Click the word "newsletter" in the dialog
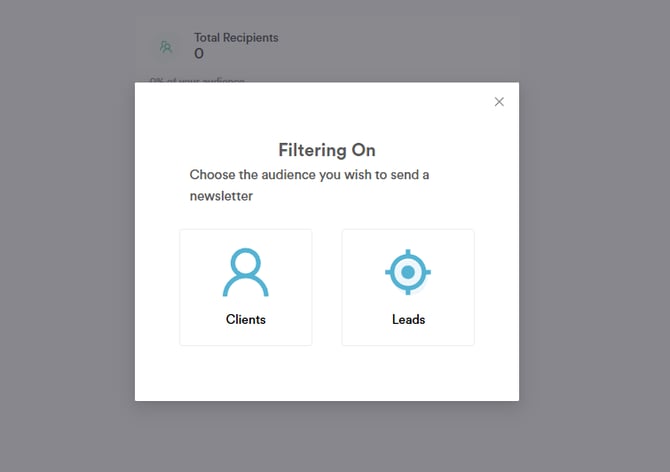 [221, 197]
